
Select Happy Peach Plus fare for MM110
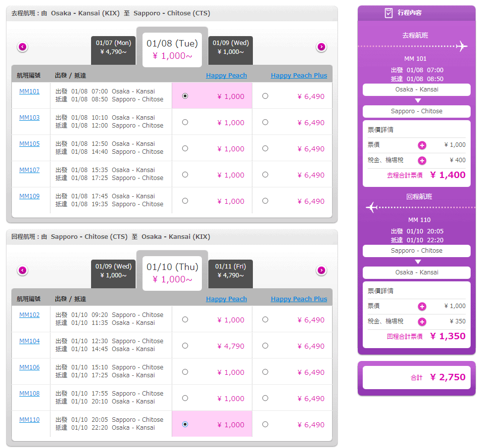coord(265,424)
